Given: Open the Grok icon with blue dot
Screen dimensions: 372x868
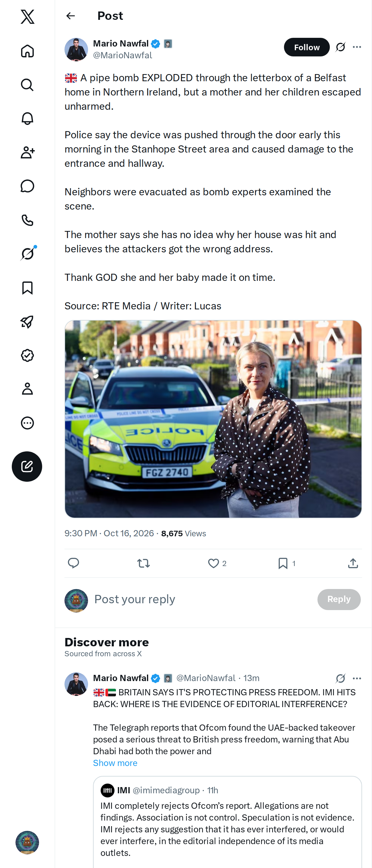Looking at the screenshot, I should click(x=27, y=253).
